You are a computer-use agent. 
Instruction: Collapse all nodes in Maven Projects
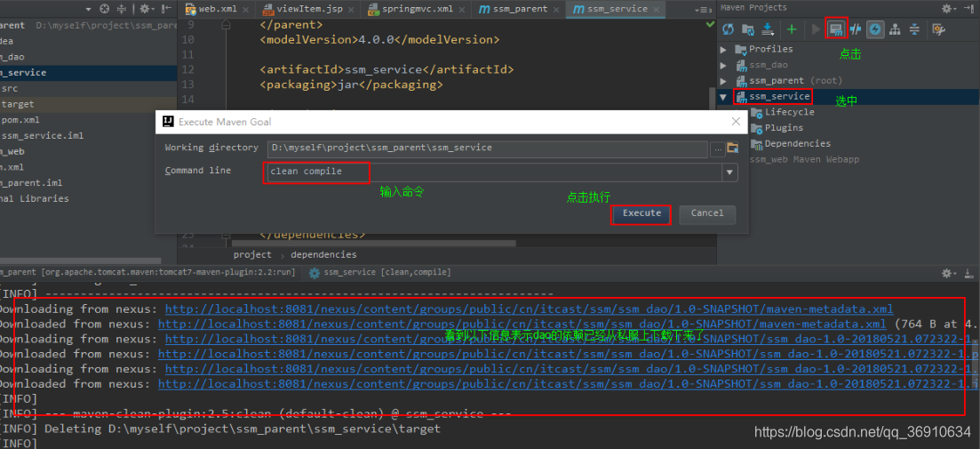pyautogui.click(x=914, y=28)
